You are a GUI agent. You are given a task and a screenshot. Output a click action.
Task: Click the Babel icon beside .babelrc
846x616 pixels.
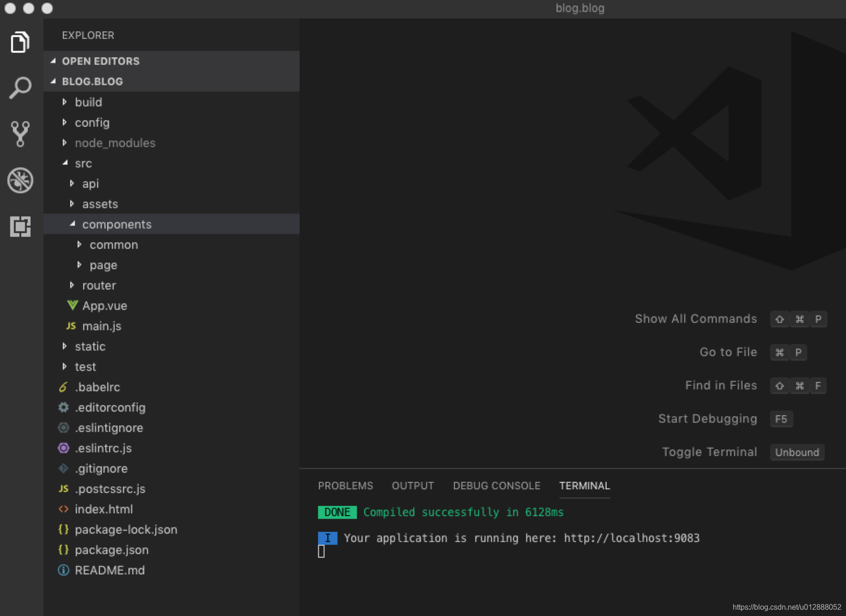pyautogui.click(x=63, y=387)
